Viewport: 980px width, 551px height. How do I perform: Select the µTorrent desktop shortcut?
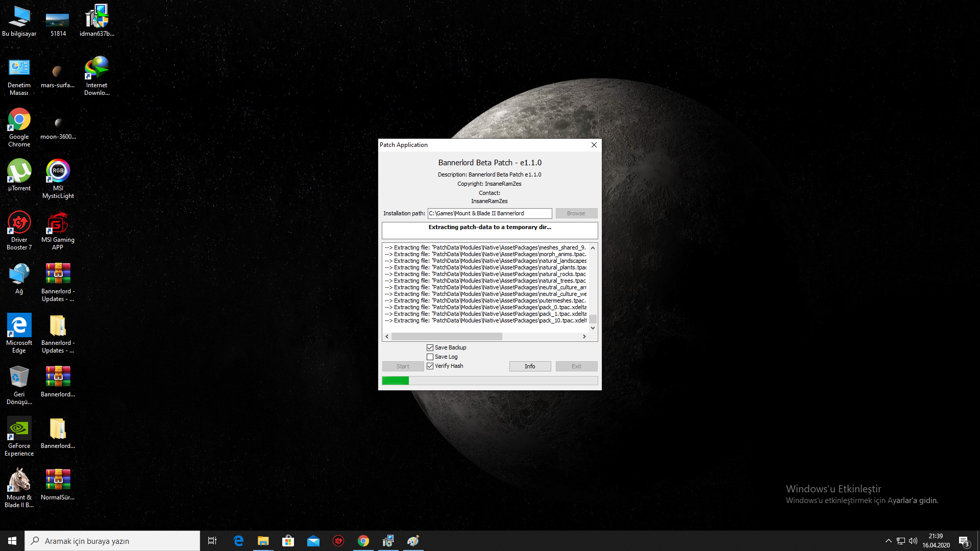[x=19, y=176]
